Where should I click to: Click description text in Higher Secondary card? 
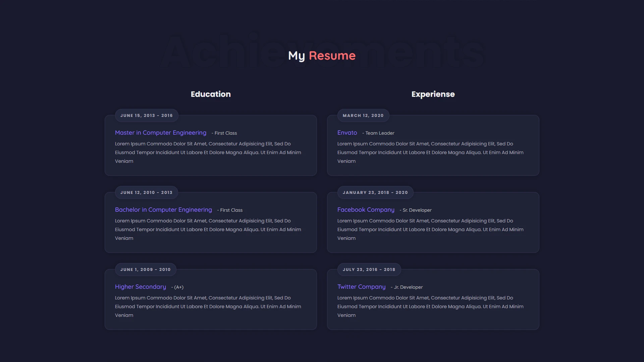click(x=208, y=307)
